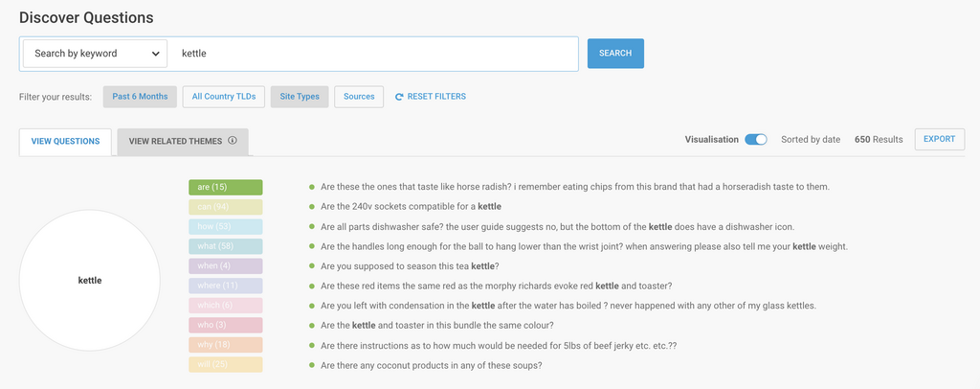Switch to the View Related Themes tab

[x=175, y=142]
